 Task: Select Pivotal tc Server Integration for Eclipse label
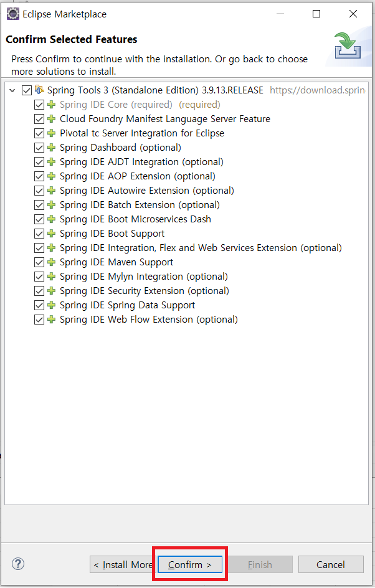142,133
